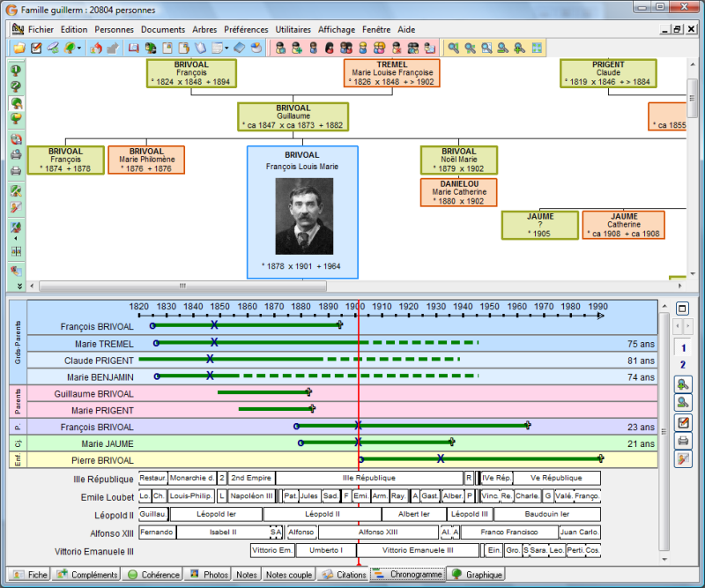Open dropdown arrow next to the tree toolbar icon
Screen dimensions: 705x588
[79, 48]
